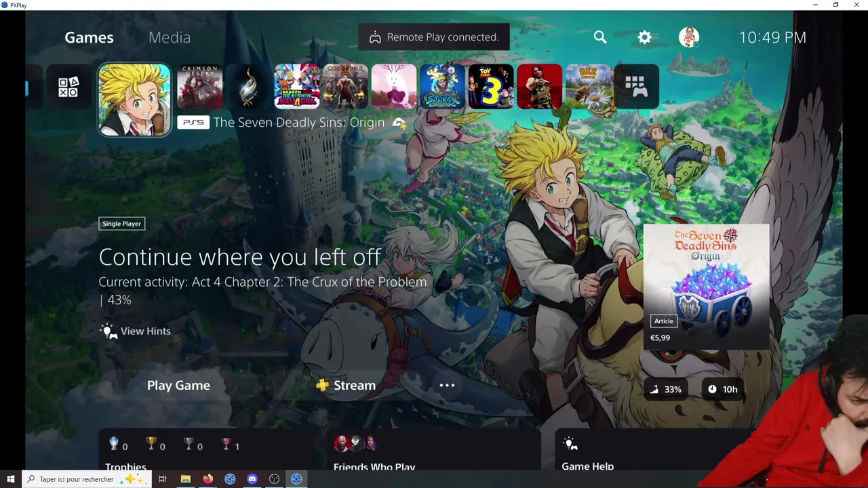Click the friends avatars in Friends Who Play

click(355, 444)
